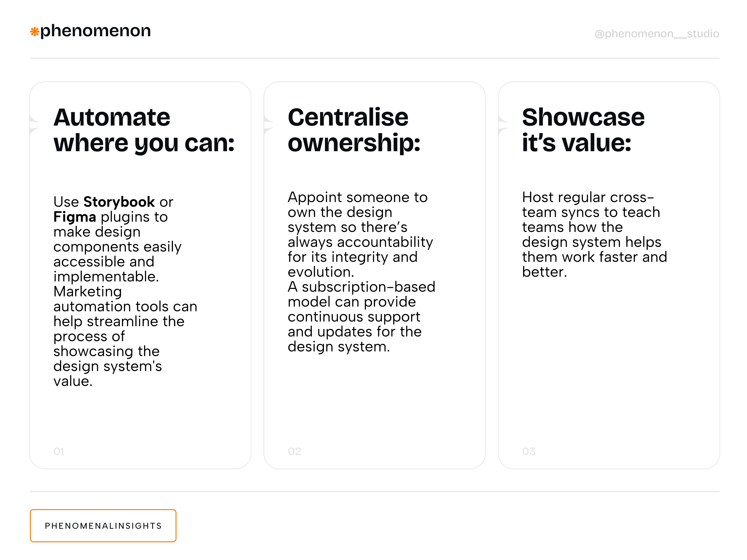Select the "Showcase it's value:" heading

[583, 130]
